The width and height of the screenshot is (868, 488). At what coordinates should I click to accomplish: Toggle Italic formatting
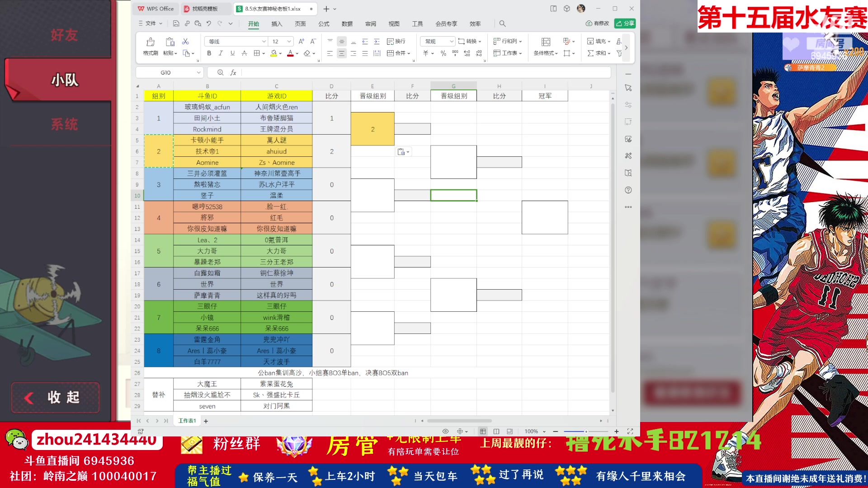click(x=221, y=53)
